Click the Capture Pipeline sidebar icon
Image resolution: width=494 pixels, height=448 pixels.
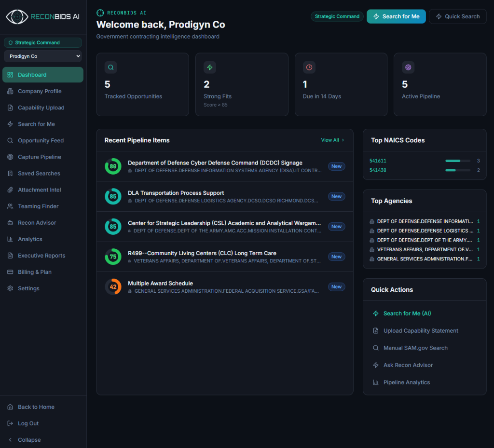(x=11, y=157)
